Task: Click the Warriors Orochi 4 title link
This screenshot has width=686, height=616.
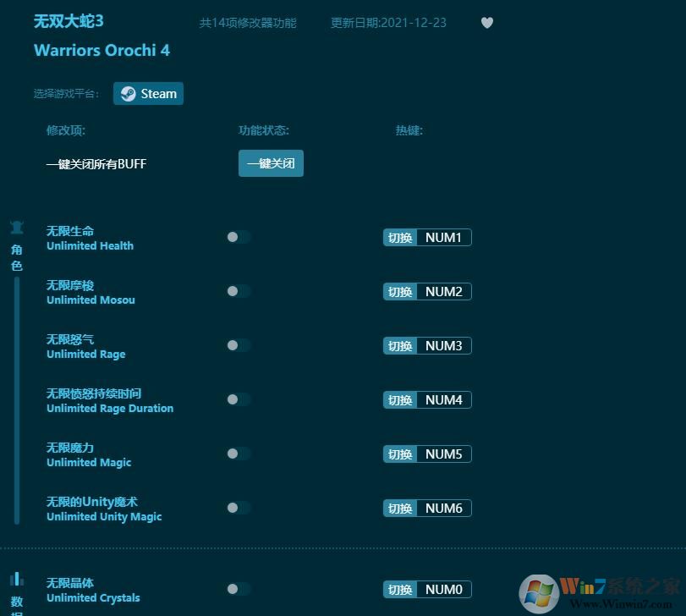Action: [x=102, y=50]
